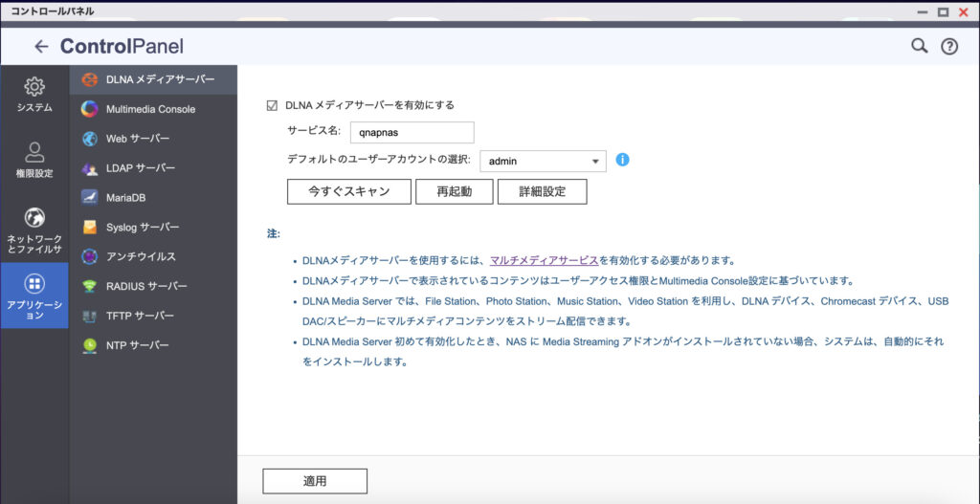The image size is (980, 504).
Task: Open the search magnifier icon
Action: (x=919, y=46)
